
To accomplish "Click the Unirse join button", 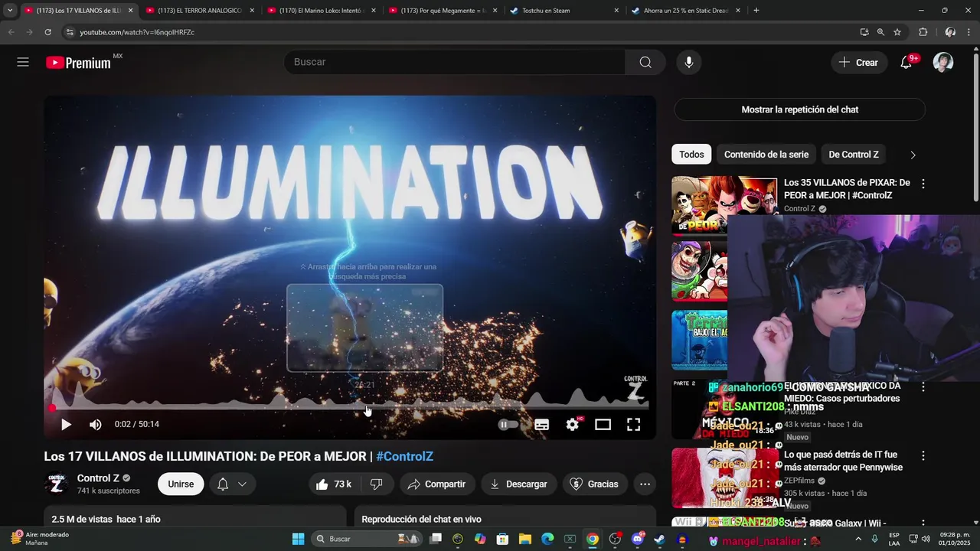I will click(x=181, y=484).
